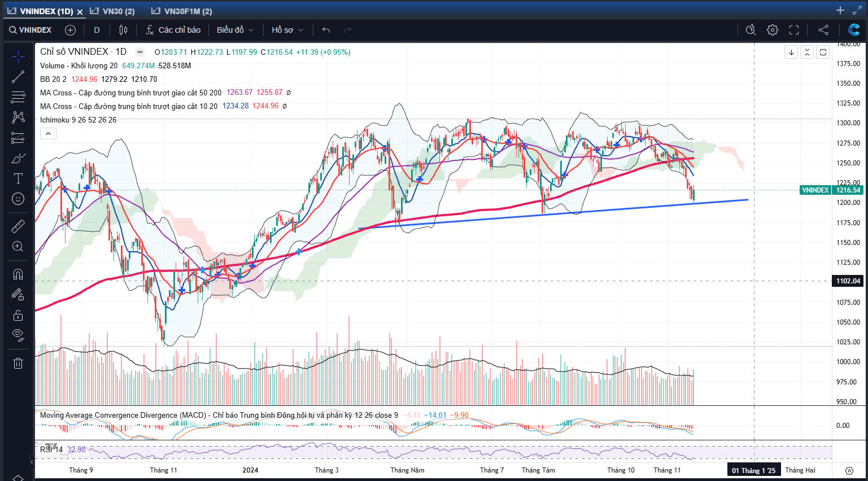Select the Ichimoku 9 26 52 26 26 legend
The image size is (868, 481).
(78, 120)
